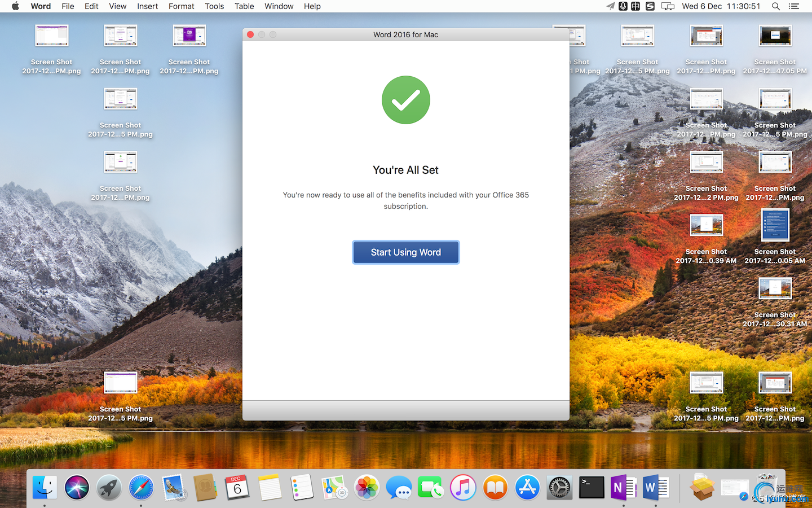Click the Word icon in Dock
Screen dimensions: 812x508
[x=656, y=488]
